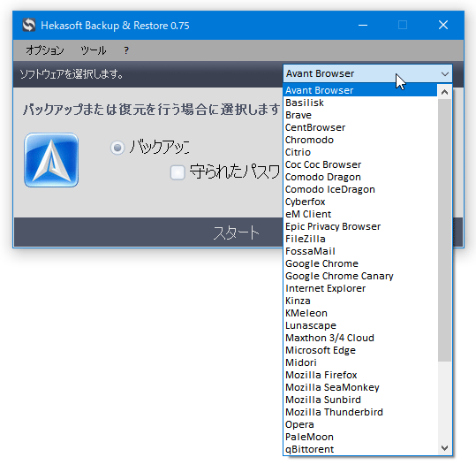Click the dropdown list scroll down arrow
The height and width of the screenshot is (465, 476).
(444, 447)
